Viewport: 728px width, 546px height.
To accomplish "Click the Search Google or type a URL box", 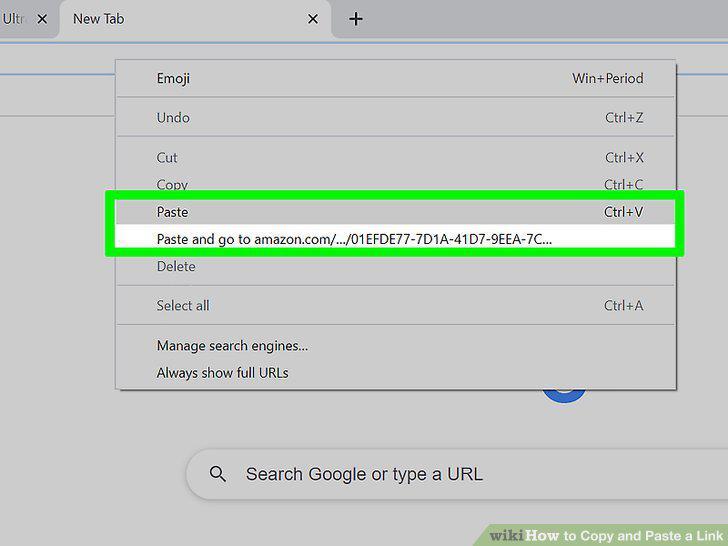I will (457, 474).
